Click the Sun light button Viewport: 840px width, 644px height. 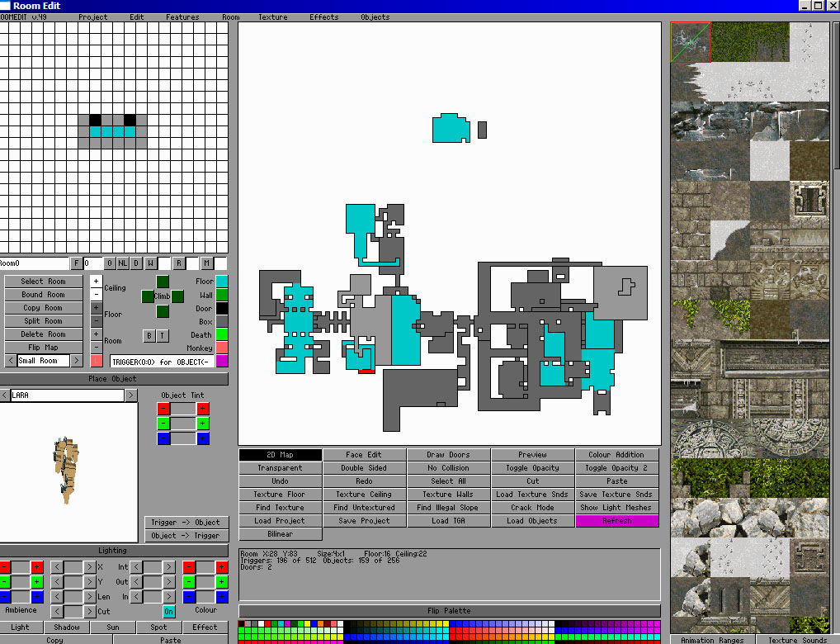click(113, 627)
